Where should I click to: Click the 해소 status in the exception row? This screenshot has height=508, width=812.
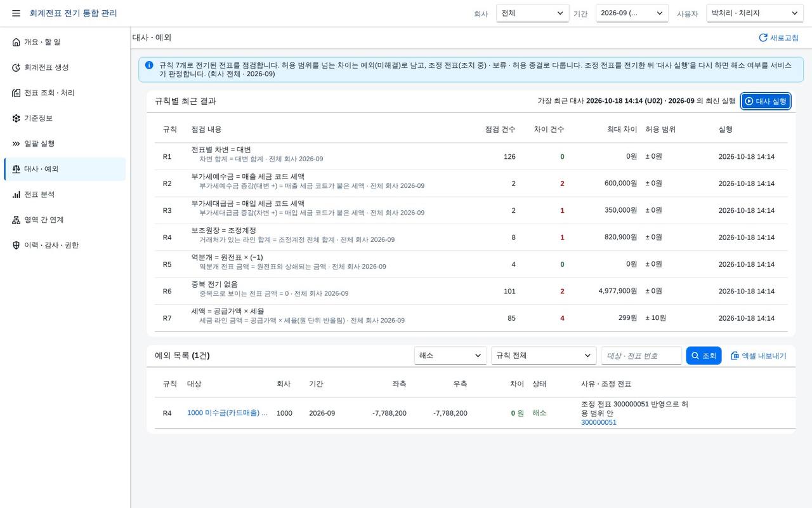point(539,413)
